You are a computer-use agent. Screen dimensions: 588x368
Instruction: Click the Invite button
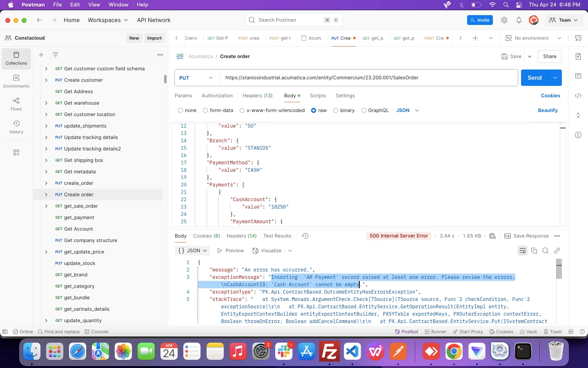click(480, 20)
